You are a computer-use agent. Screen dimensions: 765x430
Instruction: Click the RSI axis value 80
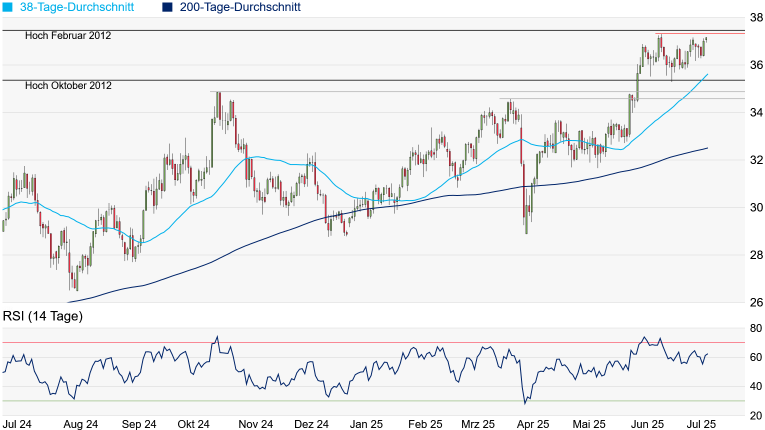[x=756, y=328]
